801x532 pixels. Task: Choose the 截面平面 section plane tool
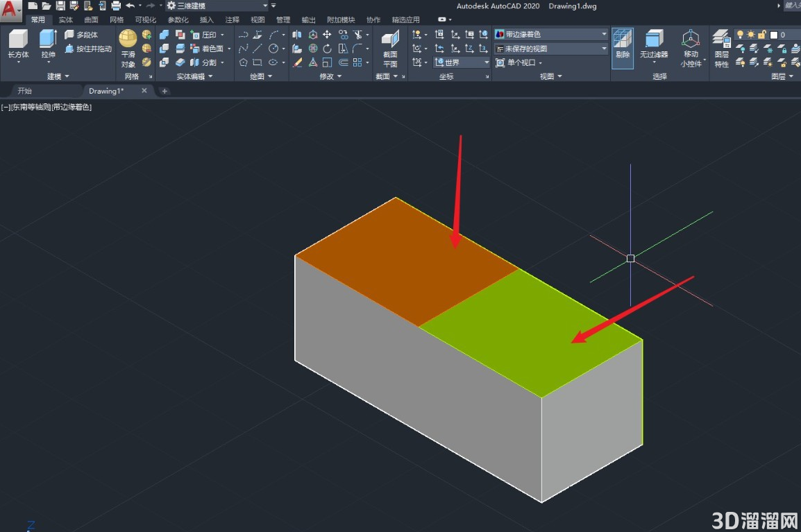pyautogui.click(x=390, y=49)
